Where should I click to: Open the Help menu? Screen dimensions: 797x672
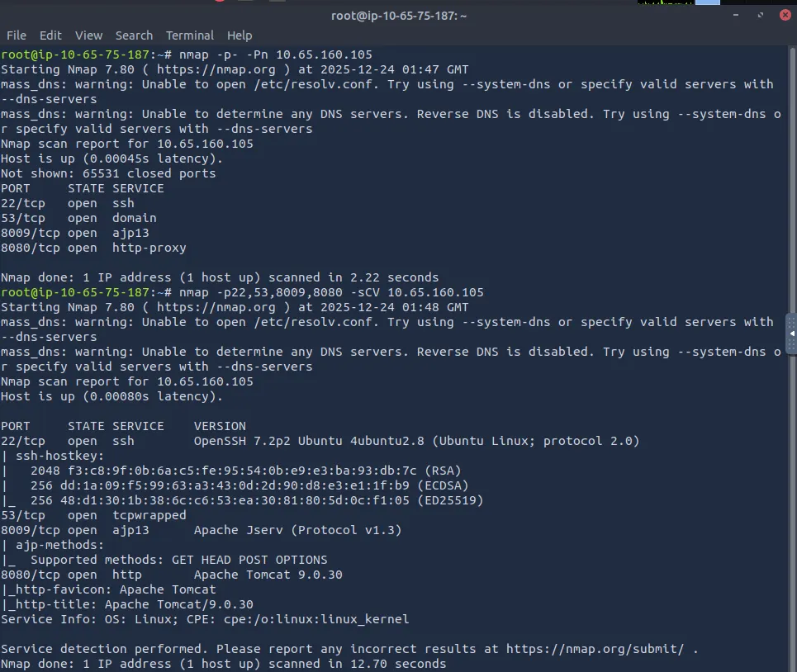click(x=240, y=35)
